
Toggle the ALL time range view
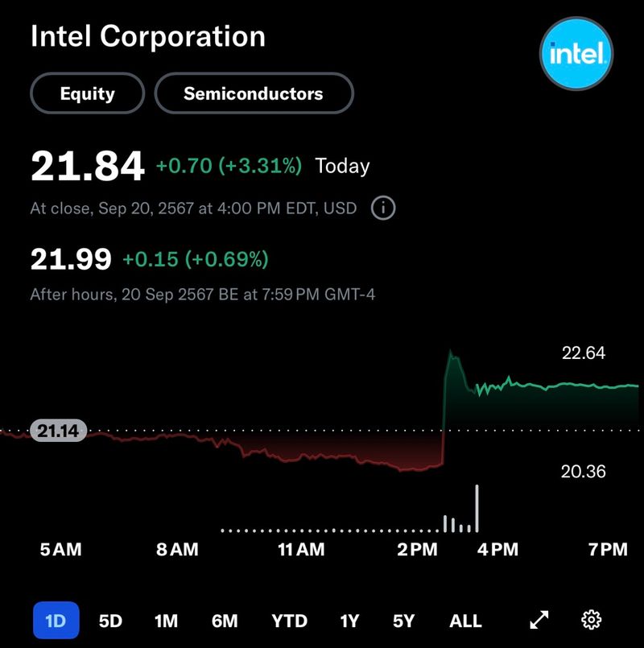465,621
